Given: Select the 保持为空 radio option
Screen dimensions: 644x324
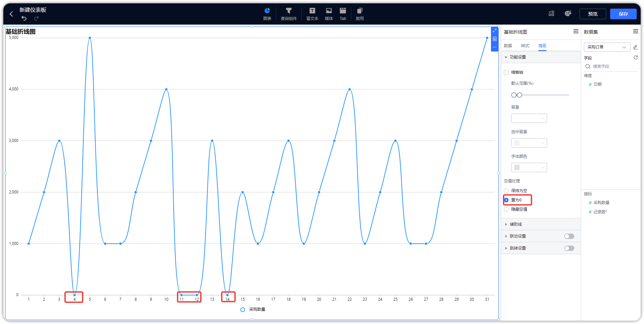Looking at the screenshot, I should point(506,191).
